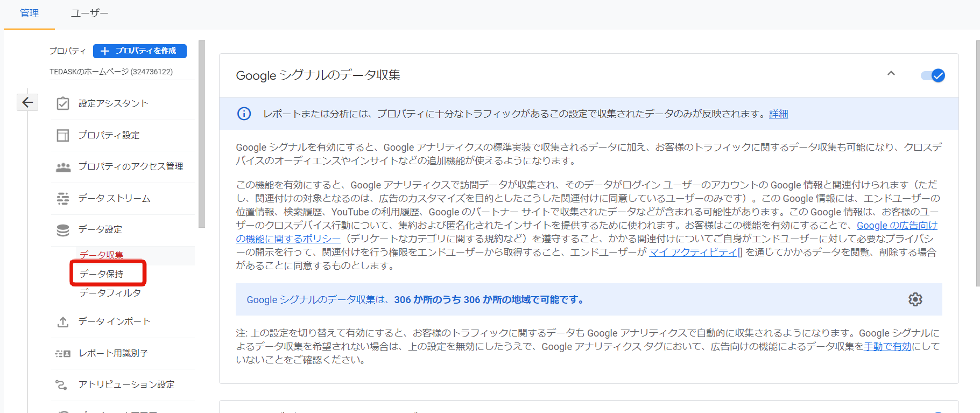This screenshot has height=413, width=980.
Task: Click the データストリーム stream icon
Action: pos(63,199)
